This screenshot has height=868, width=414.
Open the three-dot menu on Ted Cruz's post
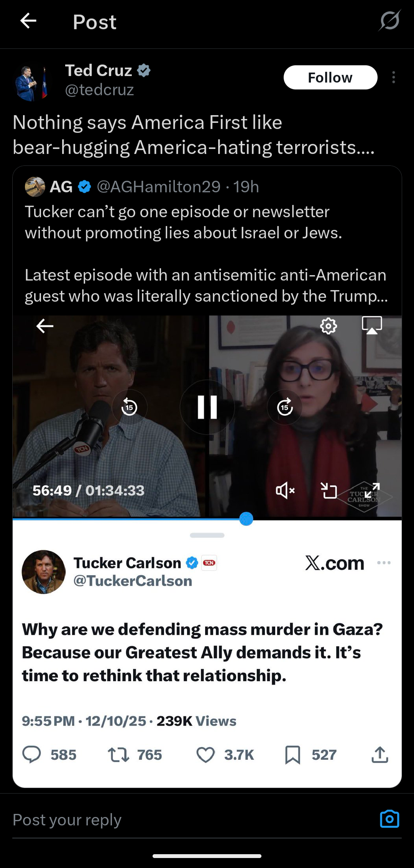pos(394,78)
